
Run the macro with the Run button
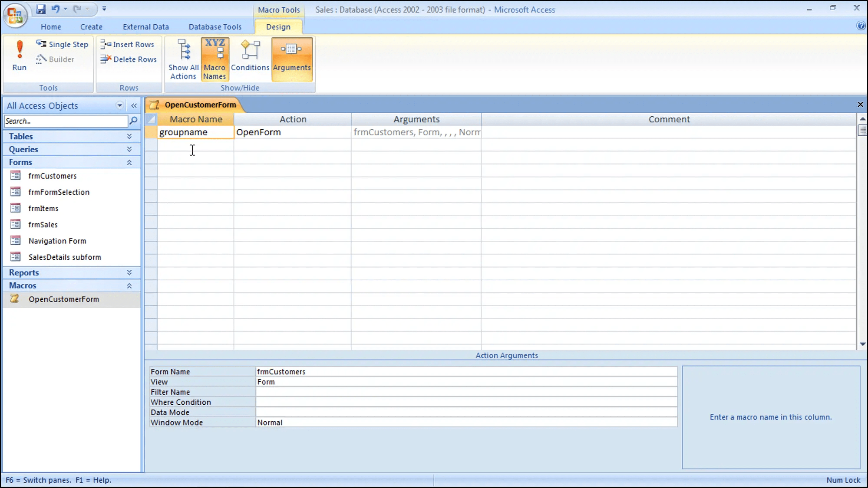(19, 54)
